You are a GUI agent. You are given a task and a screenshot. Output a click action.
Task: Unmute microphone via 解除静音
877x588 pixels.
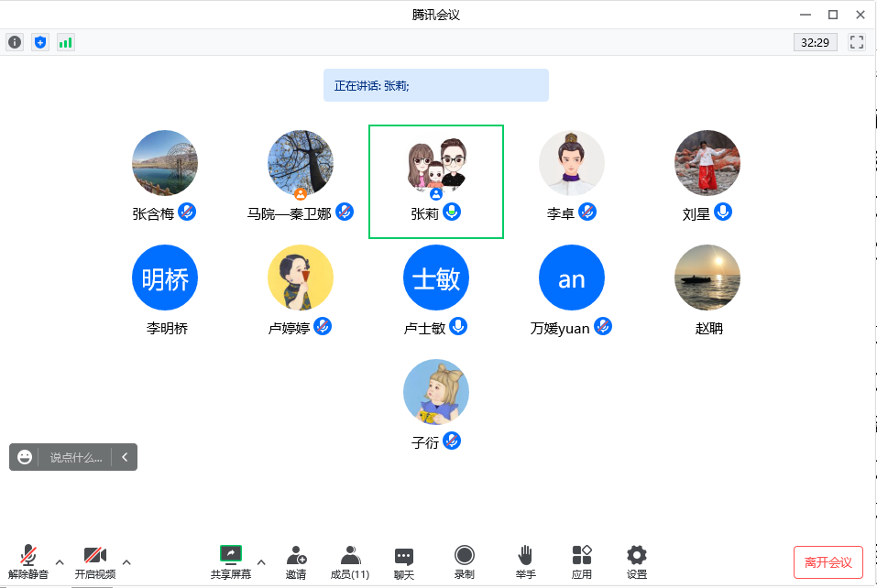pyautogui.click(x=28, y=561)
